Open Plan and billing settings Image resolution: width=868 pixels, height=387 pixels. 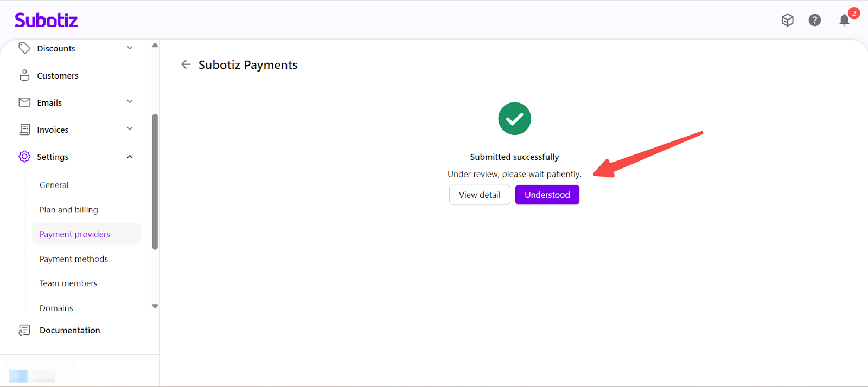pyautogui.click(x=69, y=210)
